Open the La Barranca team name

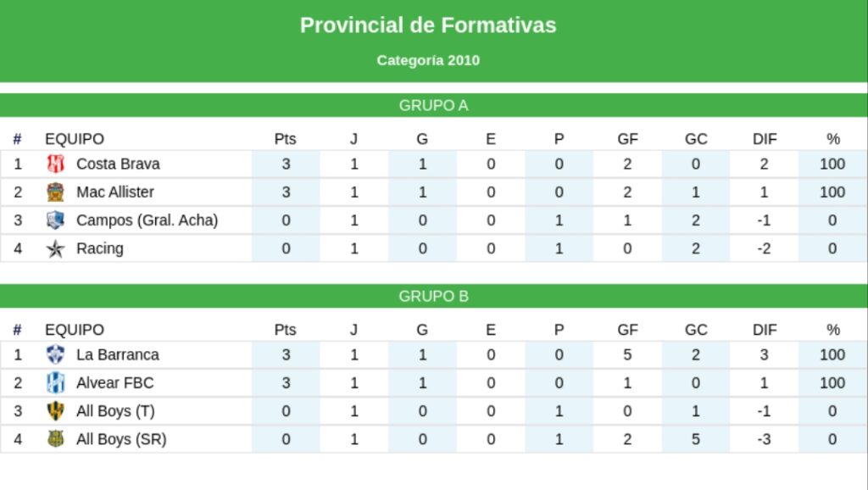117,354
